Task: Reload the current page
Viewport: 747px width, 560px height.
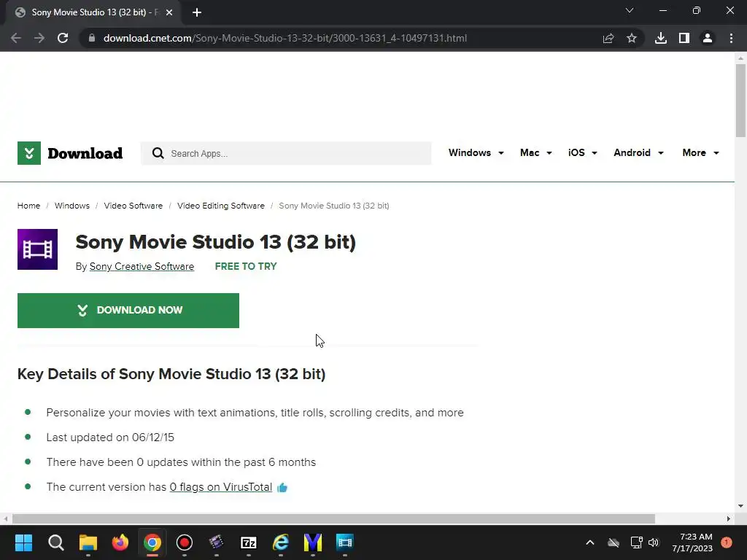Action: pos(63,38)
